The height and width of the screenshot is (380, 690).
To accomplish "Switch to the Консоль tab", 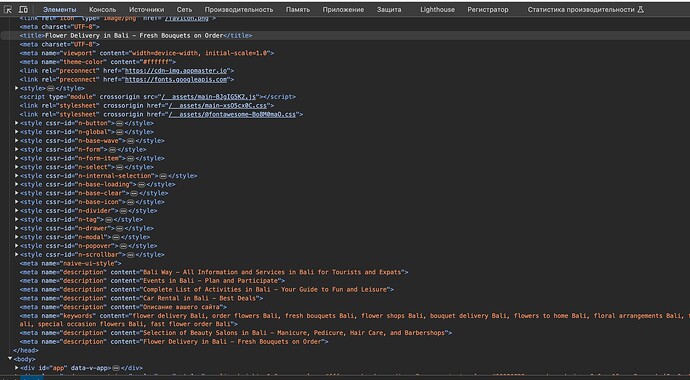I will [x=103, y=10].
